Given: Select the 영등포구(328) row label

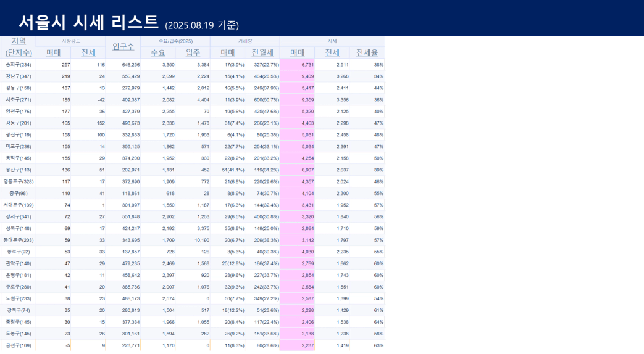Looking at the screenshot, I should [x=18, y=181].
